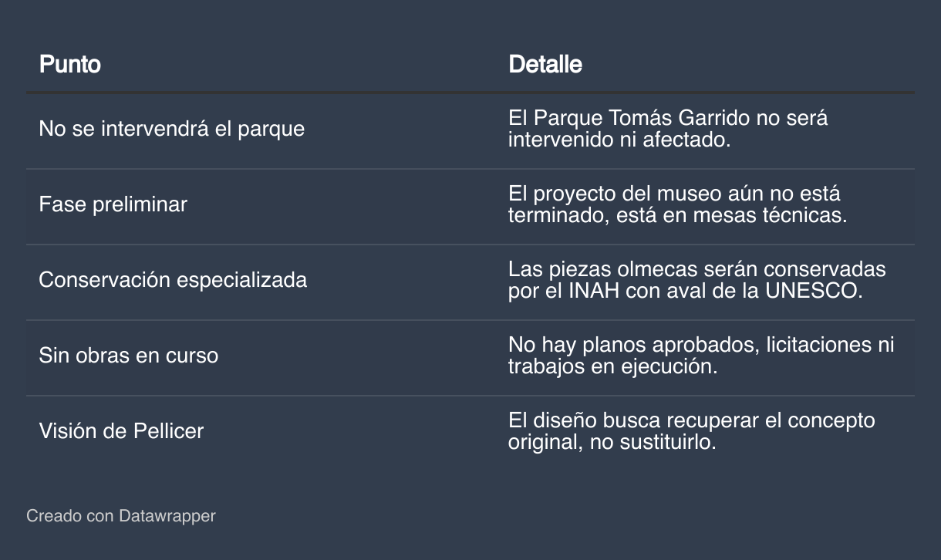Click the Punto column header
This screenshot has width=941, height=560.
(70, 64)
